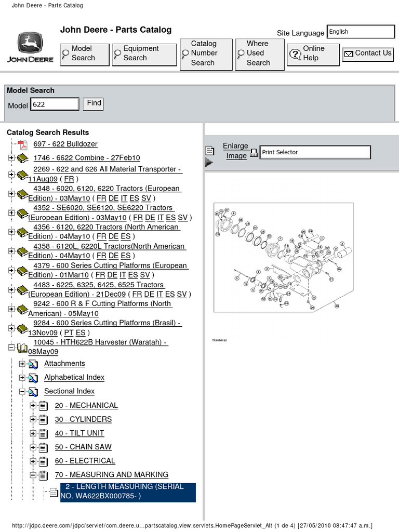Click the parts list document icon above the diagram
Image resolution: width=399 pixels, height=532 pixels.
210,150
